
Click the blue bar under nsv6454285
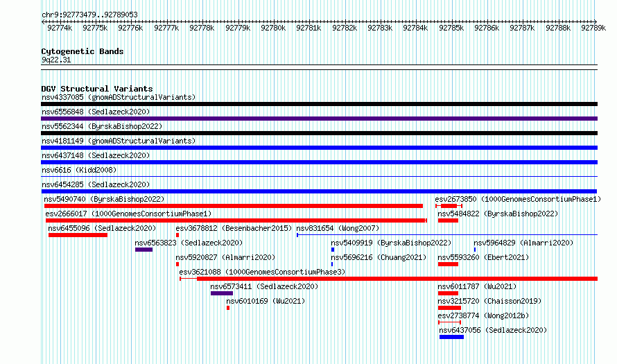[x=319, y=191]
